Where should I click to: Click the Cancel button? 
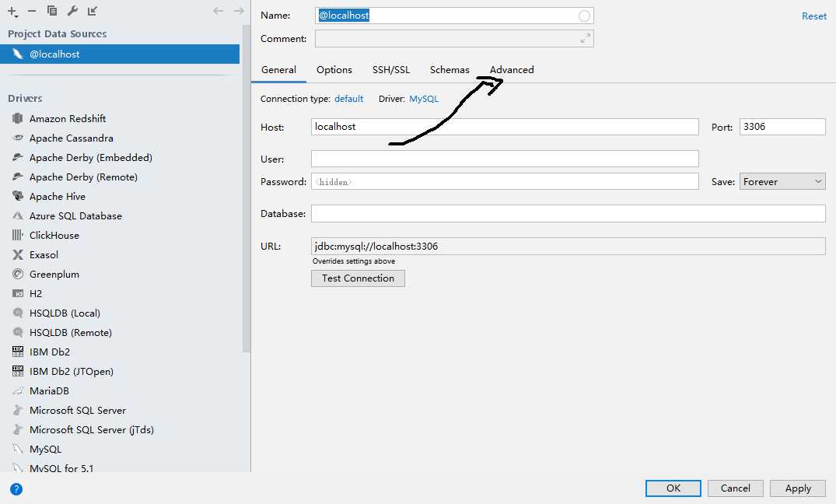(736, 488)
